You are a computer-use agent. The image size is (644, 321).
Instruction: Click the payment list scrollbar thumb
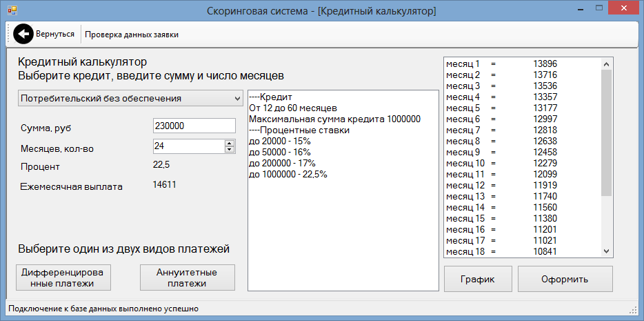point(607,133)
